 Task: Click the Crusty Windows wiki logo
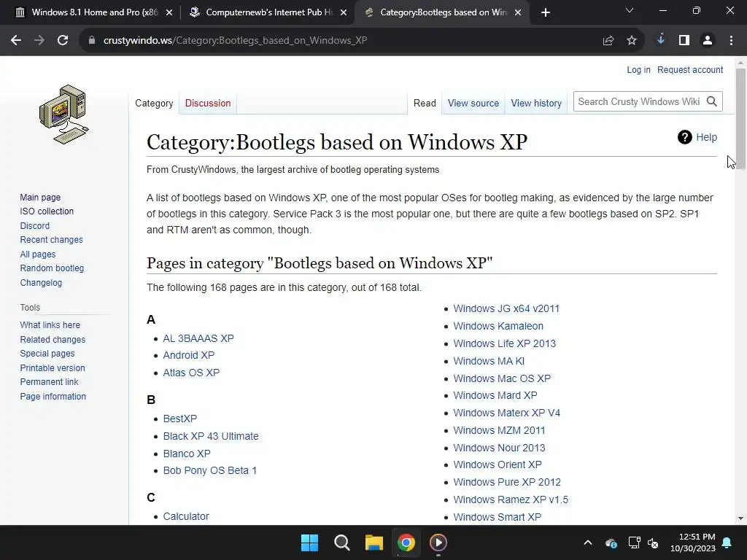click(x=64, y=114)
